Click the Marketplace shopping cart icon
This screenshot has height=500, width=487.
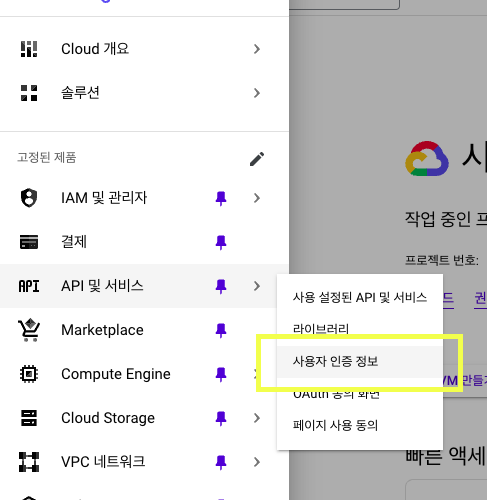[29, 330]
